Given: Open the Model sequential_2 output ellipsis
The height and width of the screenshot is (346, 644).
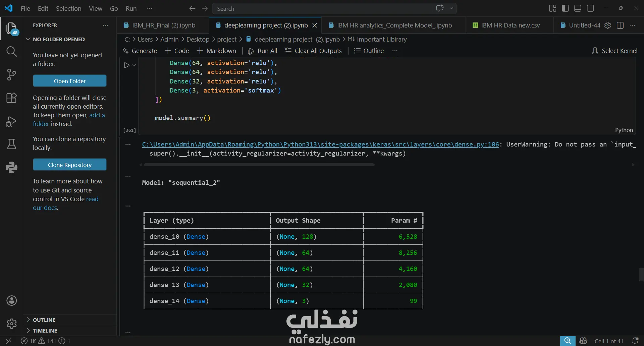Looking at the screenshot, I should point(128,176).
